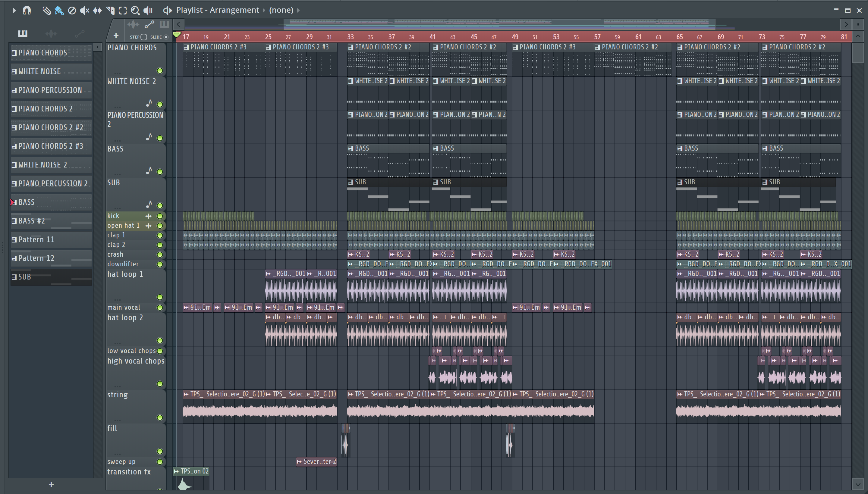Mute the BASS track
This screenshot has height=494, width=868.
point(159,172)
